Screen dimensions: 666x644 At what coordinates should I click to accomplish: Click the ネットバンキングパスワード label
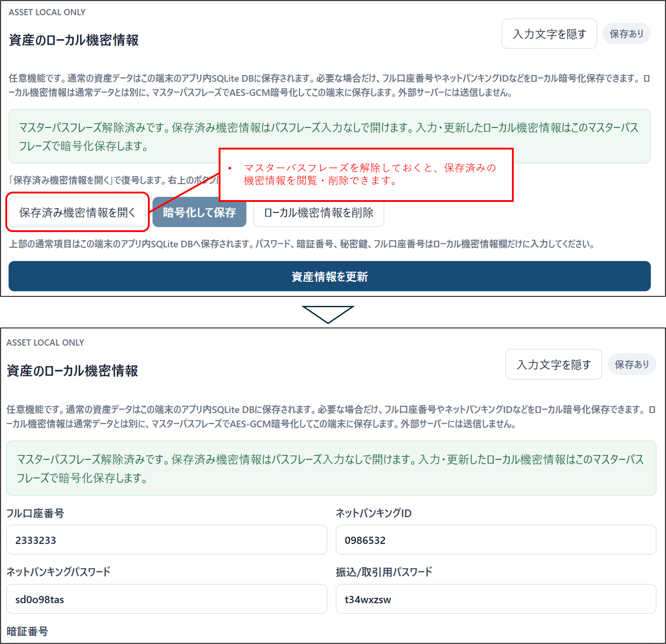click(59, 572)
